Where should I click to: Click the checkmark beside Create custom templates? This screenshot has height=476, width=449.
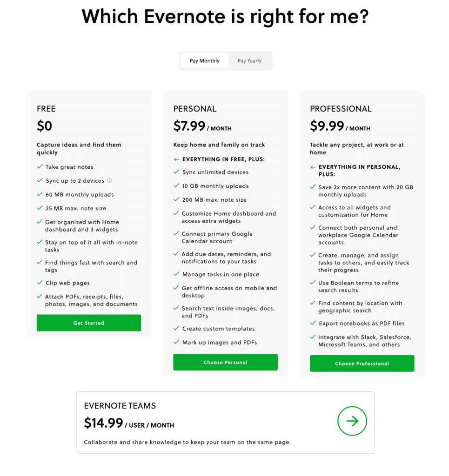coord(176,329)
